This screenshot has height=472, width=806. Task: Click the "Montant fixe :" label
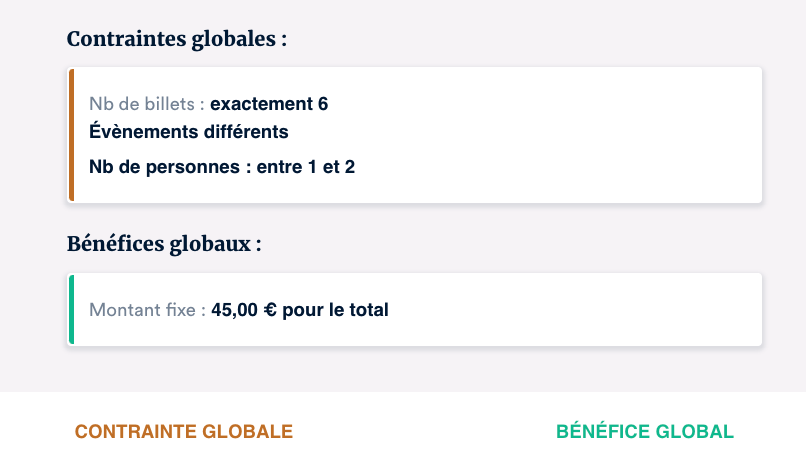tap(148, 310)
